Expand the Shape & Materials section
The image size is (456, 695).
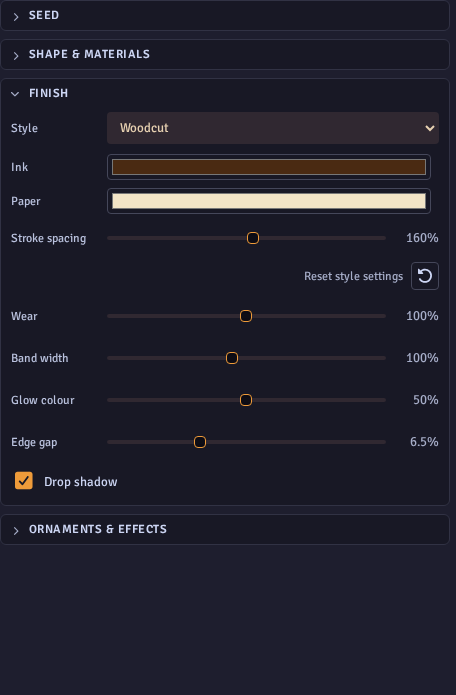point(225,55)
